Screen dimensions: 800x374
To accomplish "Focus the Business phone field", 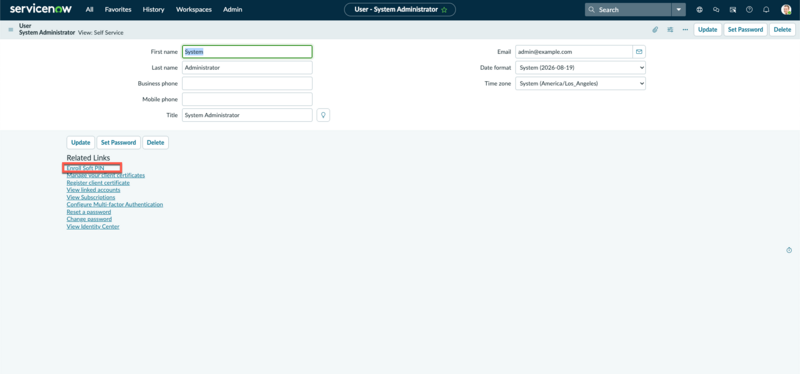I will (x=247, y=83).
